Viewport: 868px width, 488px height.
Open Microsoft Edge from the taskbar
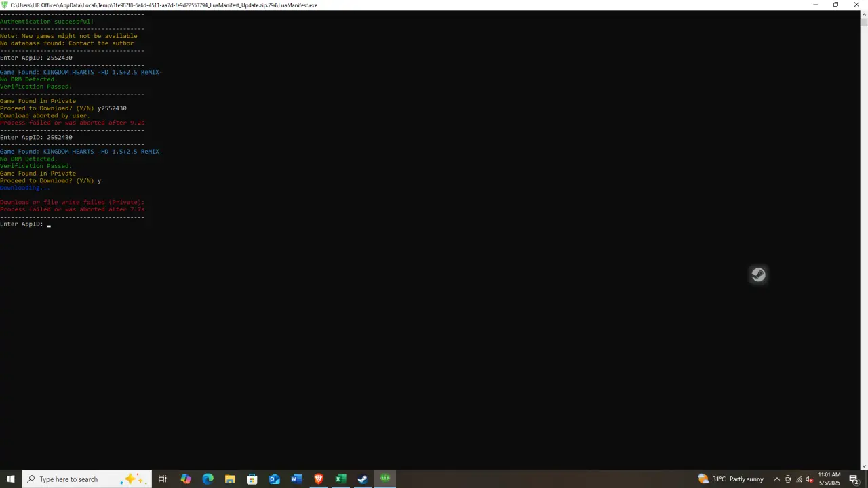tap(208, 479)
